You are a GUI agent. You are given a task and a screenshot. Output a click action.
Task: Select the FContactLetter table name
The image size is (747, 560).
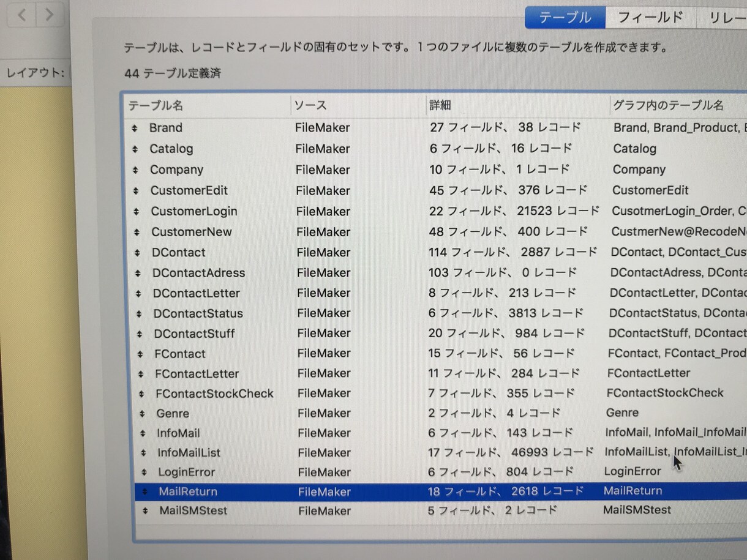[197, 373]
